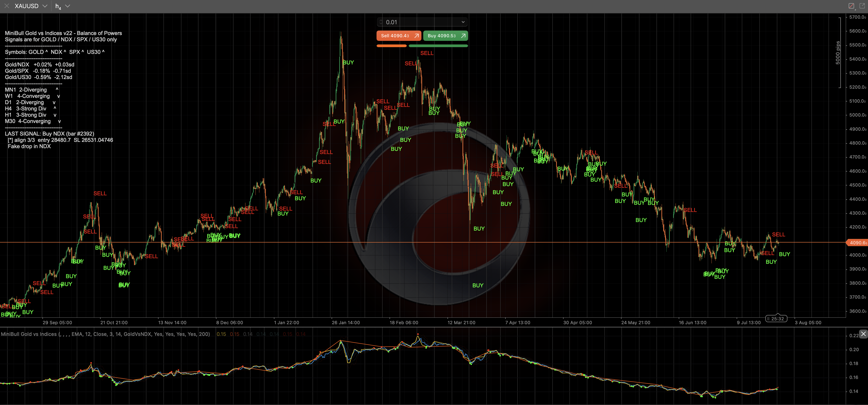Click the 12 Mar 21:00 time axis label

tap(461, 322)
